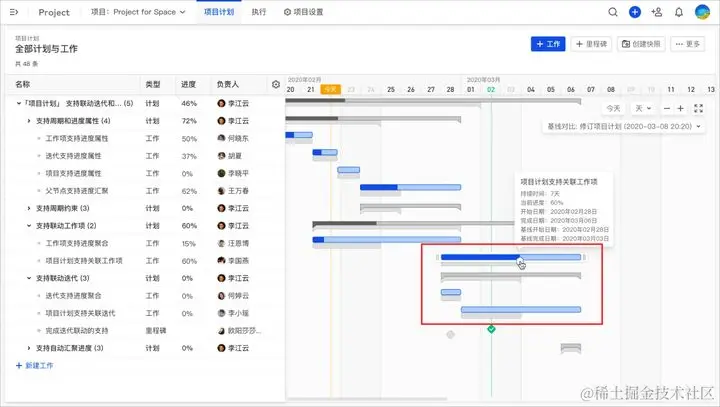Click the Gantt zoom in plus icon

[x=681, y=108]
